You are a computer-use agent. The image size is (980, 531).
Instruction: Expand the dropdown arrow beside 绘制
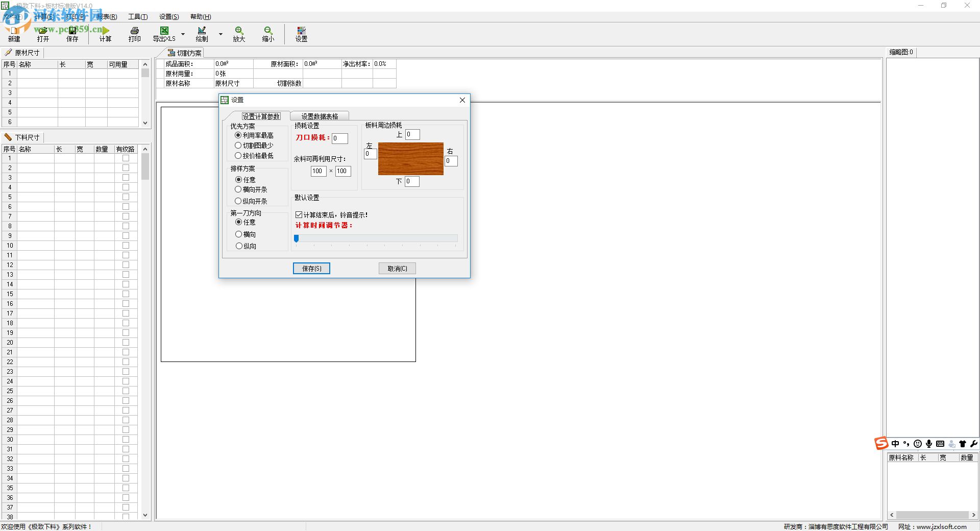[x=220, y=34]
